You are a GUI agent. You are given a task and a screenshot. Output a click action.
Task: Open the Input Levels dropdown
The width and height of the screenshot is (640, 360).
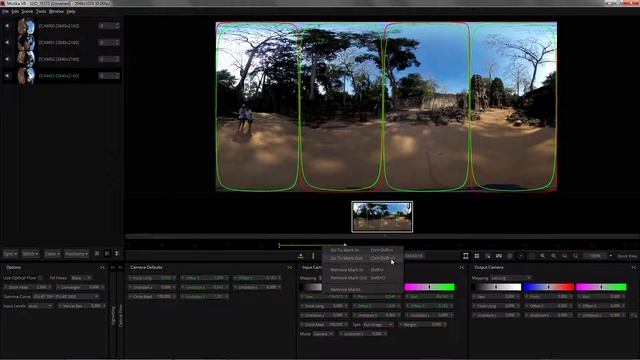pos(40,306)
